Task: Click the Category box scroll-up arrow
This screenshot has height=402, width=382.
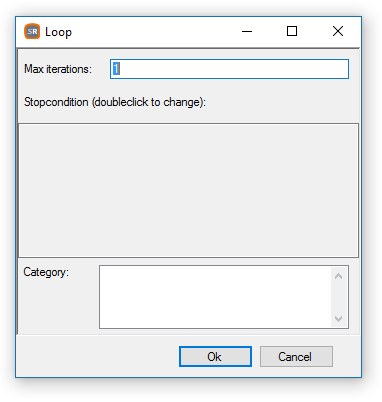Action: pos(338,276)
